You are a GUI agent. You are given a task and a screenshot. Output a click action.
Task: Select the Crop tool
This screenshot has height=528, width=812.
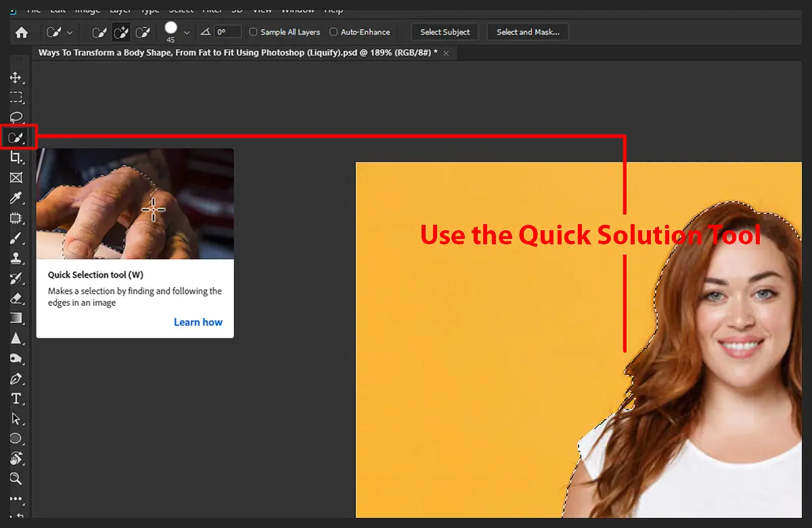[x=18, y=157]
